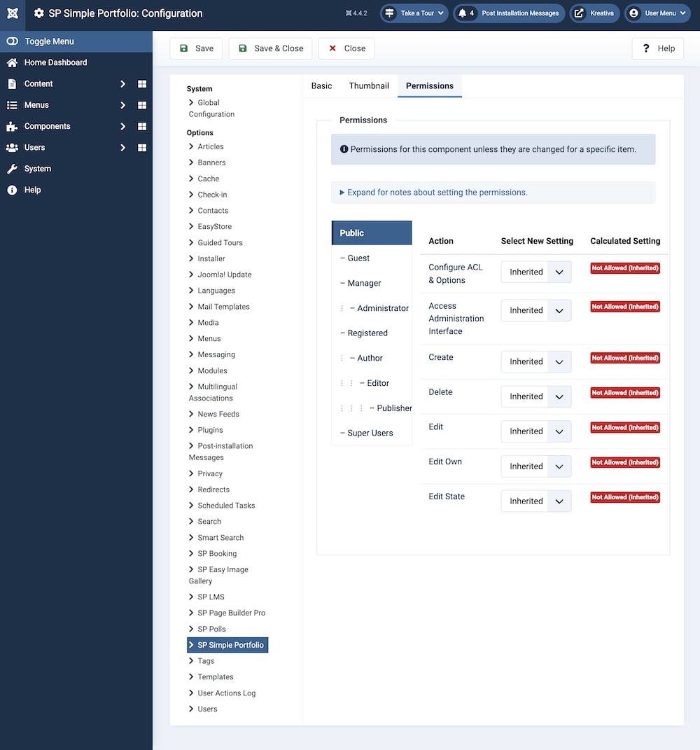Select the Super Users group
The width and height of the screenshot is (700, 750).
(x=370, y=433)
